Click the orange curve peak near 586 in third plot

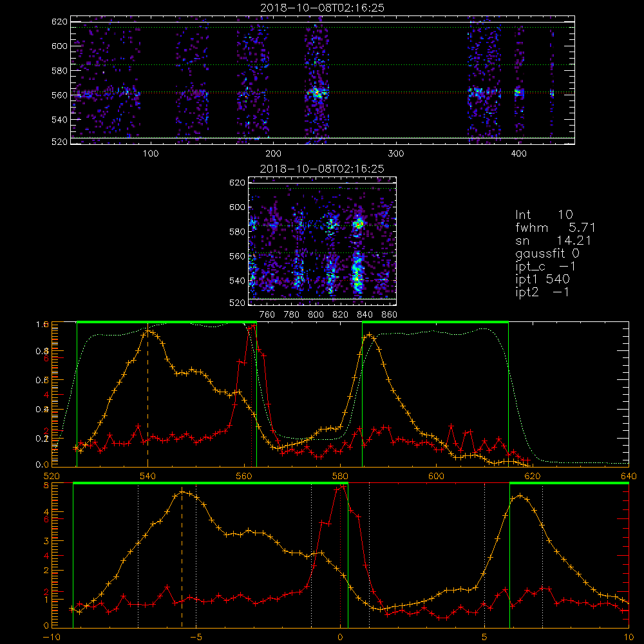point(370,335)
